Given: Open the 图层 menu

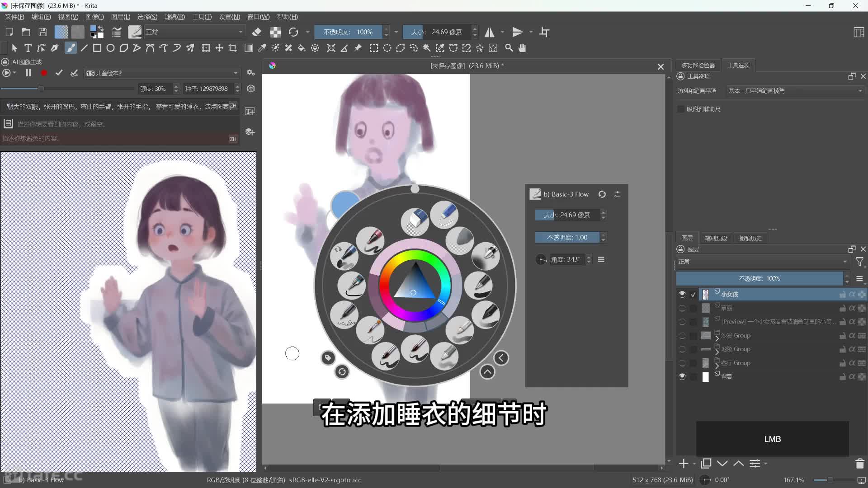Looking at the screenshot, I should pos(121,17).
